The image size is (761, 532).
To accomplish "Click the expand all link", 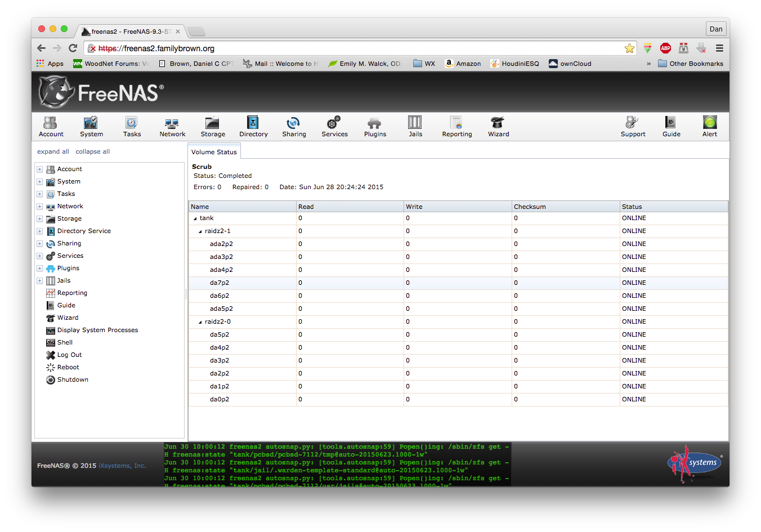I will tap(53, 151).
